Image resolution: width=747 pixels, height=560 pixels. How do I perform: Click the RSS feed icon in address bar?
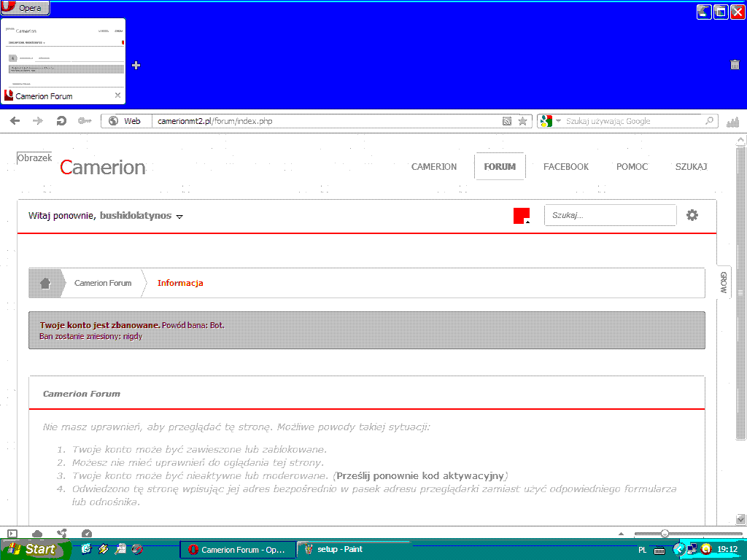(x=507, y=122)
